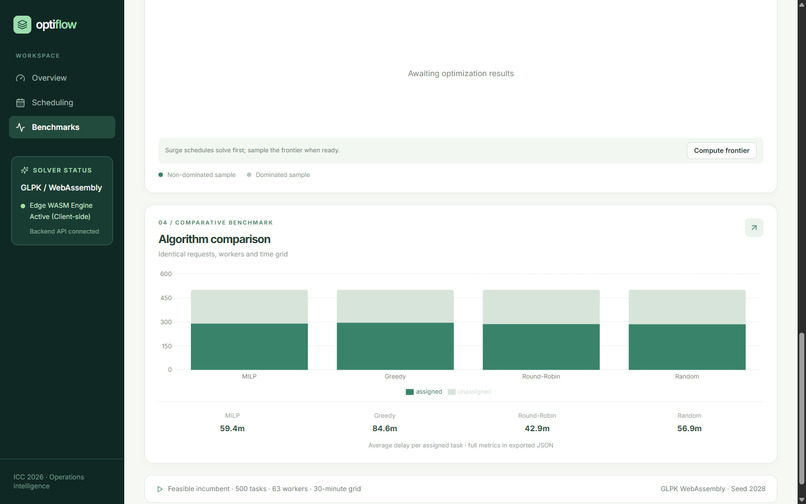Click the MILP assigned bar segment
This screenshot has width=806, height=504.
pyautogui.click(x=249, y=347)
